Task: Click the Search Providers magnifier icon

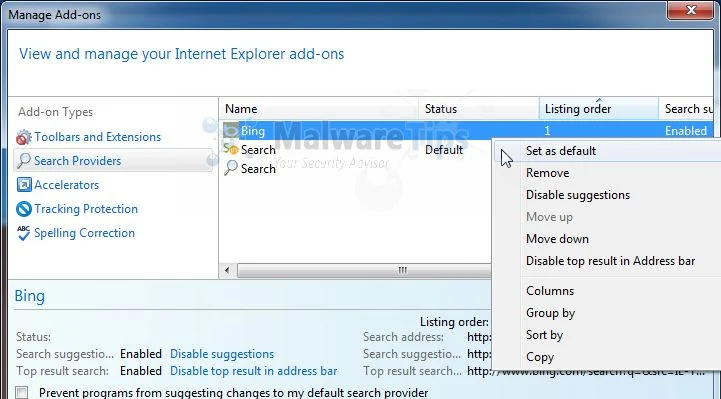Action: 23,161
